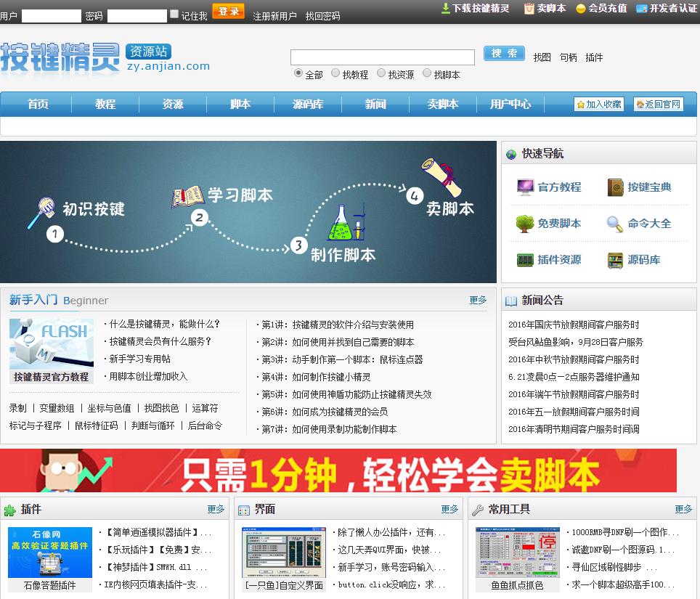Click the window icon beside 界面 section
This screenshot has width=700, height=599.
pyautogui.click(x=244, y=510)
